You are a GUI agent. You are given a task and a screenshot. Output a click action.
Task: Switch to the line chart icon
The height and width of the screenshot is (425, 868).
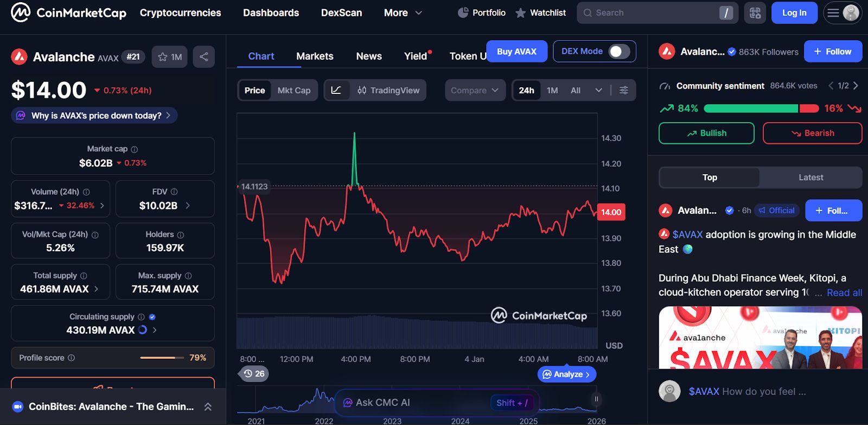[336, 90]
